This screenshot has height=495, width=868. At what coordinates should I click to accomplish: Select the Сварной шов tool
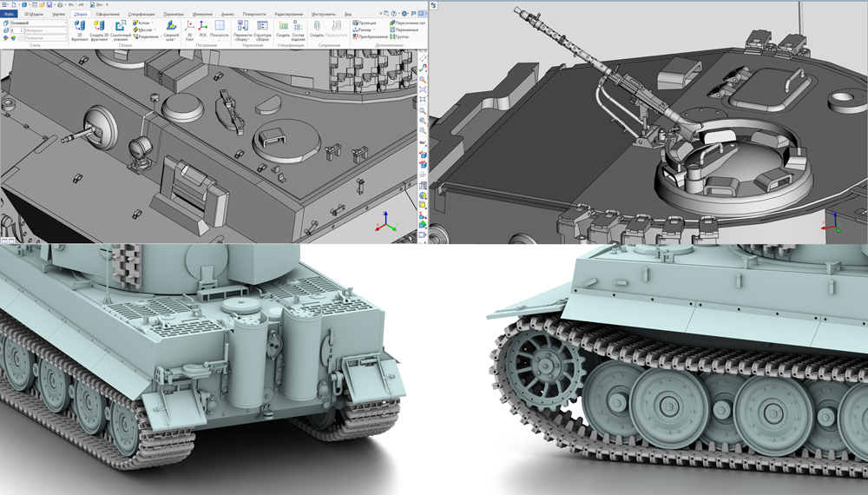point(171,30)
